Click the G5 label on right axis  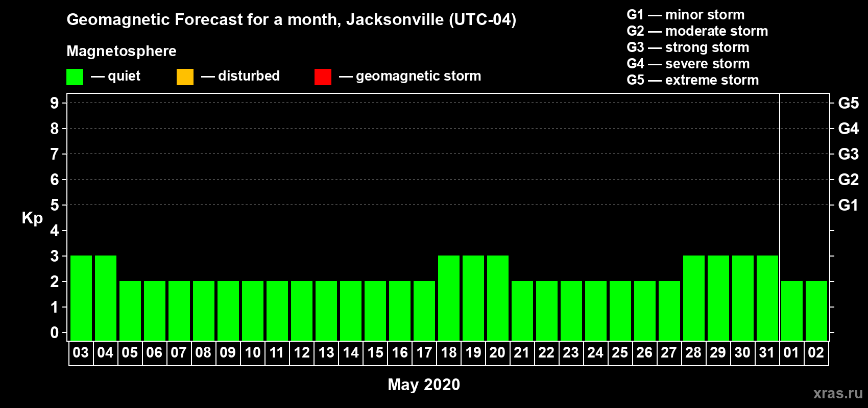pos(848,103)
